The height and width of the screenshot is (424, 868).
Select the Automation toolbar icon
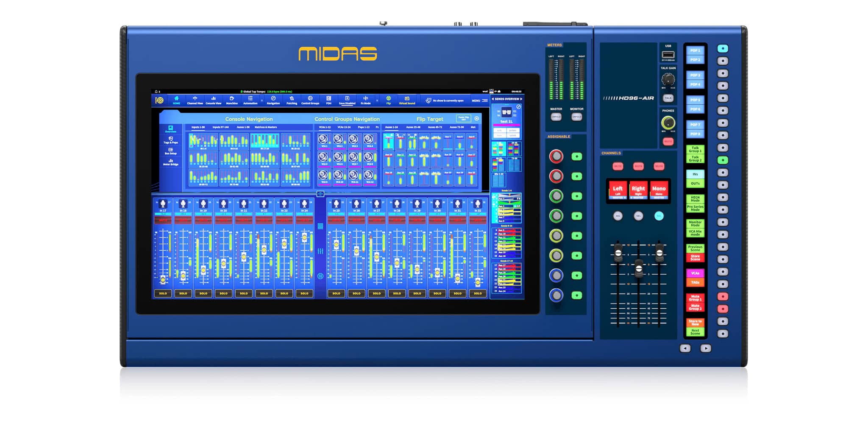coord(250,100)
